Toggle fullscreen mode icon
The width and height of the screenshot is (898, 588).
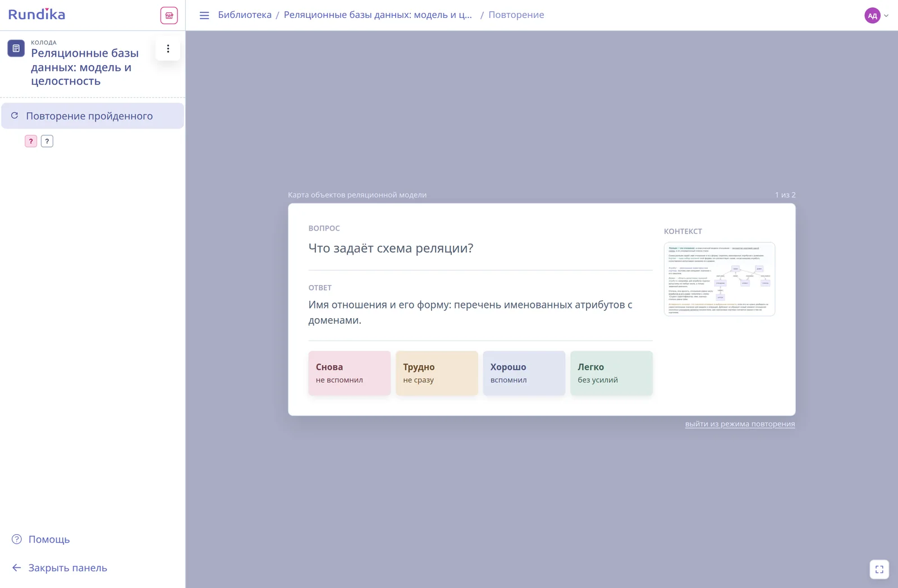coord(879,569)
